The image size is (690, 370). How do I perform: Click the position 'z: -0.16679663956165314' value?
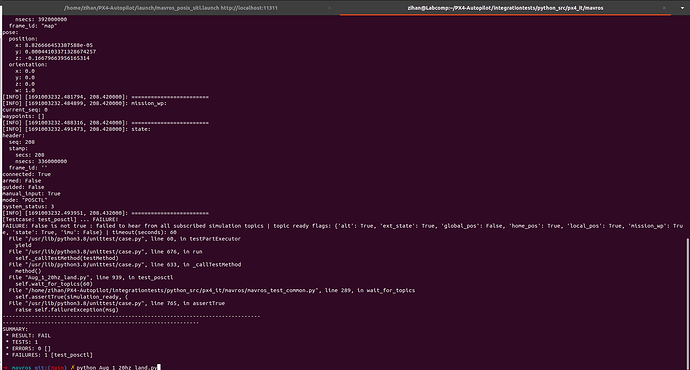click(x=52, y=58)
